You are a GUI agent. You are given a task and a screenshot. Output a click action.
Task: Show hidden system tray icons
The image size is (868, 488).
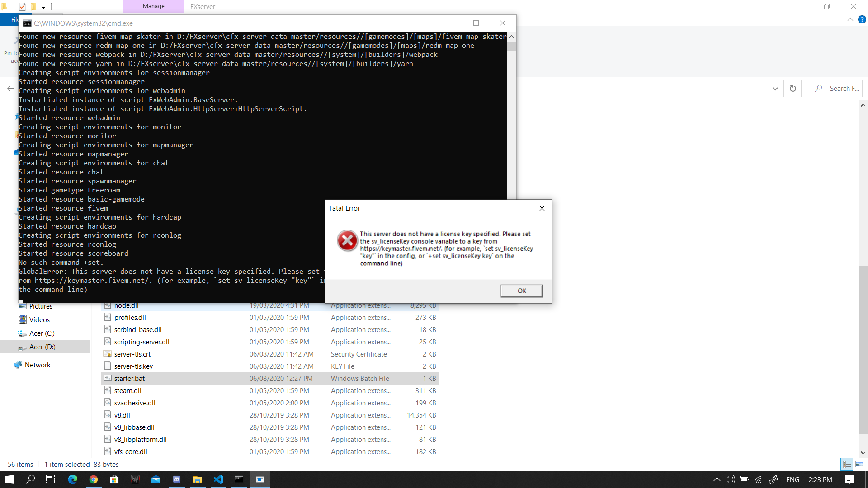[717, 479]
